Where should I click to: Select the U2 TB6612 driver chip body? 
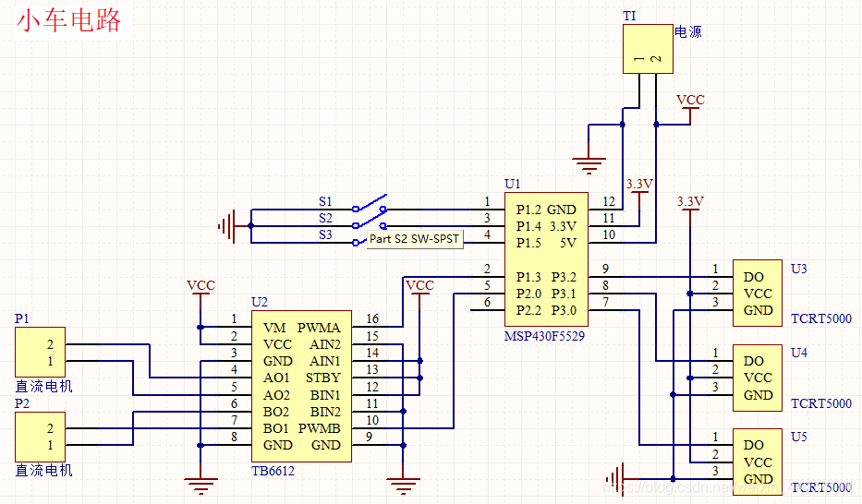[301, 386]
